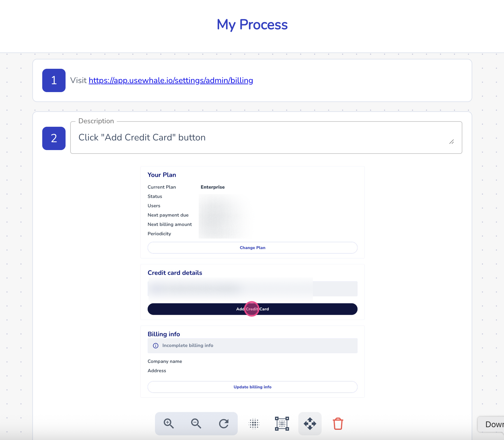
Task: Click the description field resize handle
Action: [452, 142]
